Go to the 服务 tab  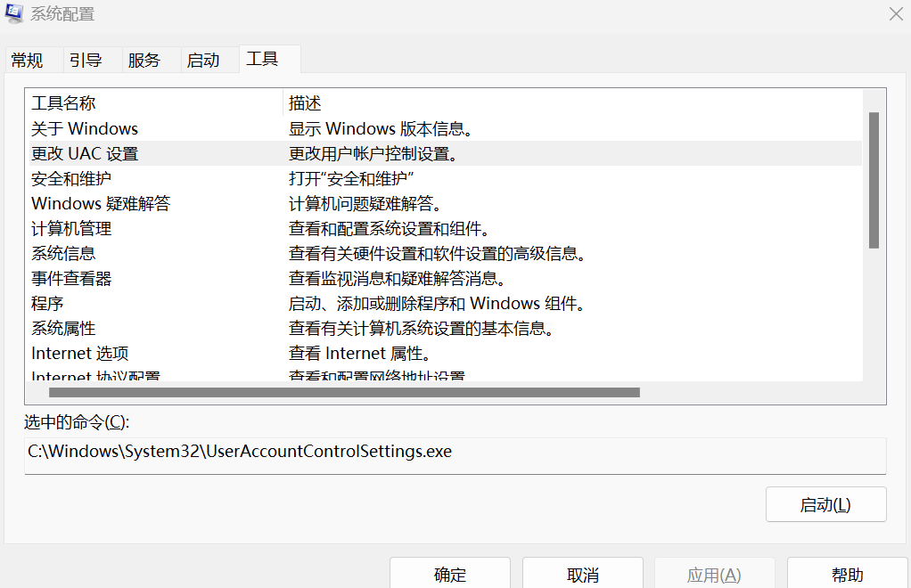click(144, 61)
